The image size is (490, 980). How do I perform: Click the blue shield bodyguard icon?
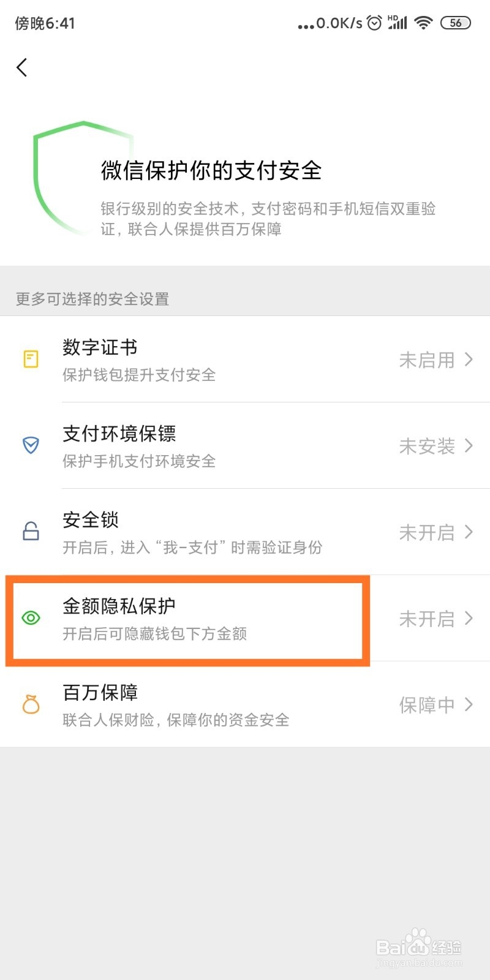click(x=31, y=445)
